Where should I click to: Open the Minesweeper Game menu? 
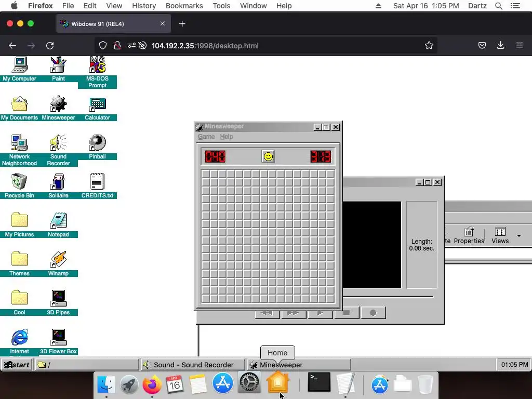point(206,137)
